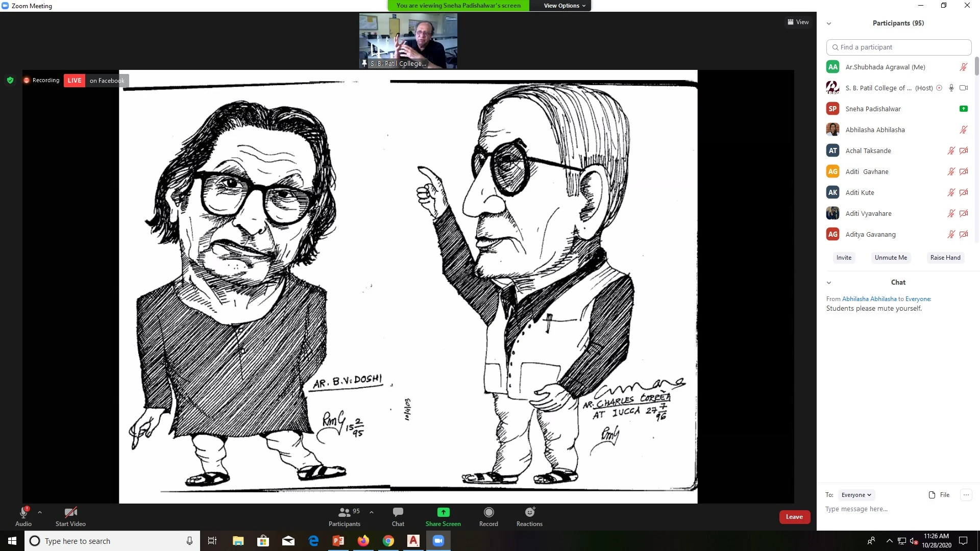Image resolution: width=980 pixels, height=551 pixels.
Task: Open PowerPoint from the taskbar
Action: [338, 541]
